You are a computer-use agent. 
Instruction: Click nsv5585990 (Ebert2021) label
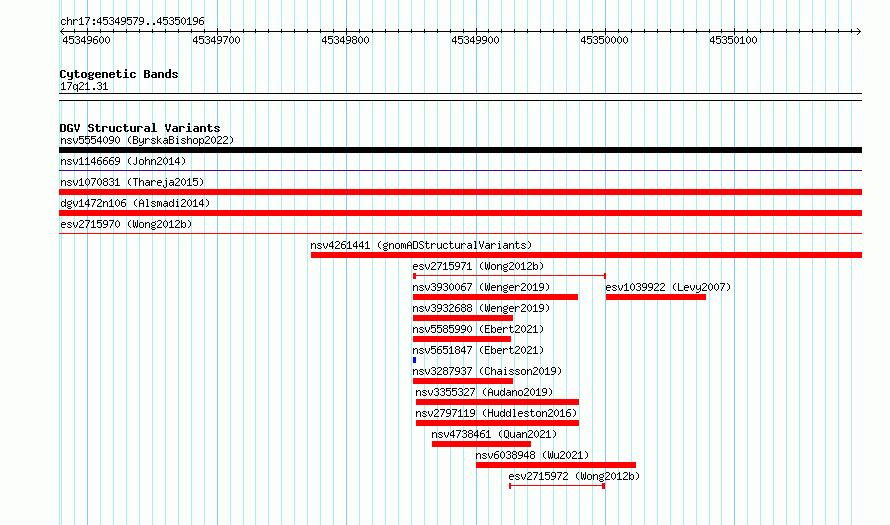click(x=478, y=329)
